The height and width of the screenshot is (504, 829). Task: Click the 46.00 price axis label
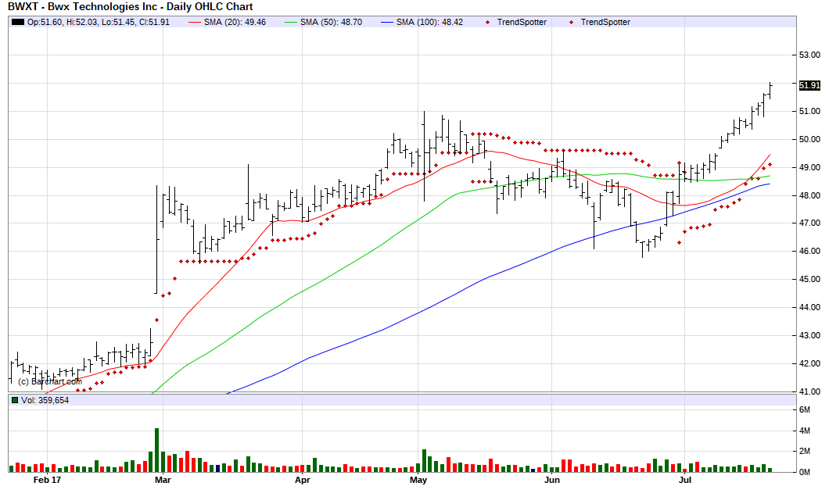tap(809, 251)
